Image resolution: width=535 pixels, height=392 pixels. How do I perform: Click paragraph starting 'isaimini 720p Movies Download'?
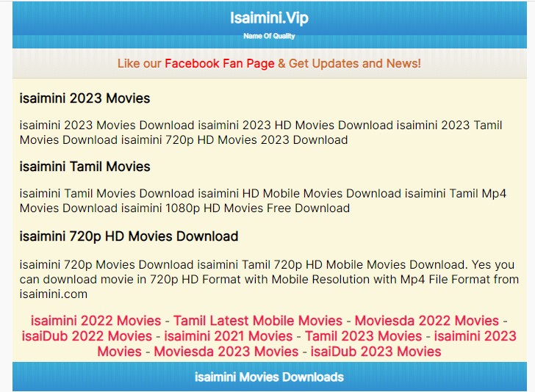(269, 279)
